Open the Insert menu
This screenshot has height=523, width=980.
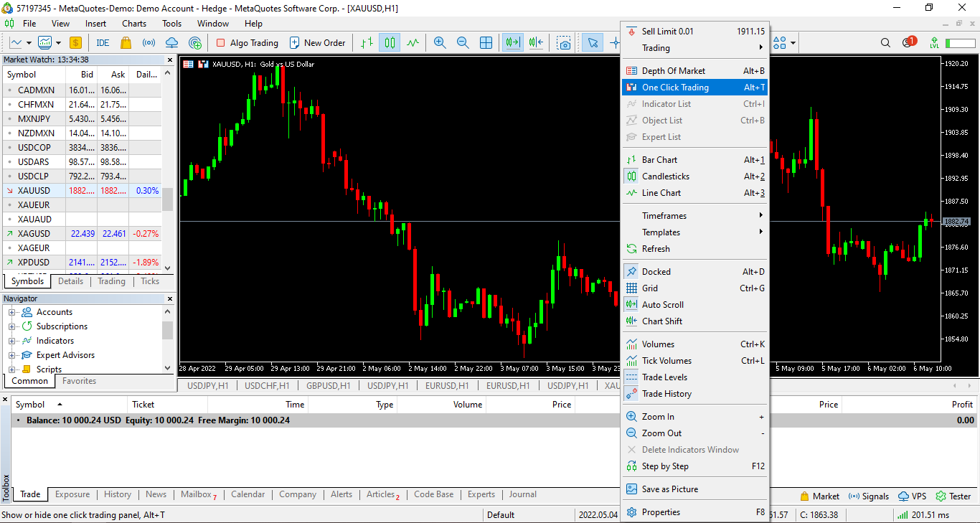(95, 24)
